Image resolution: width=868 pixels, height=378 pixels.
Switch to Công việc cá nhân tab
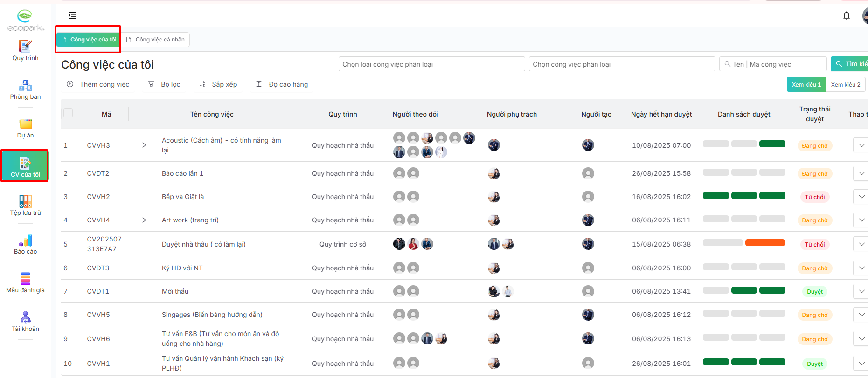[x=156, y=40]
